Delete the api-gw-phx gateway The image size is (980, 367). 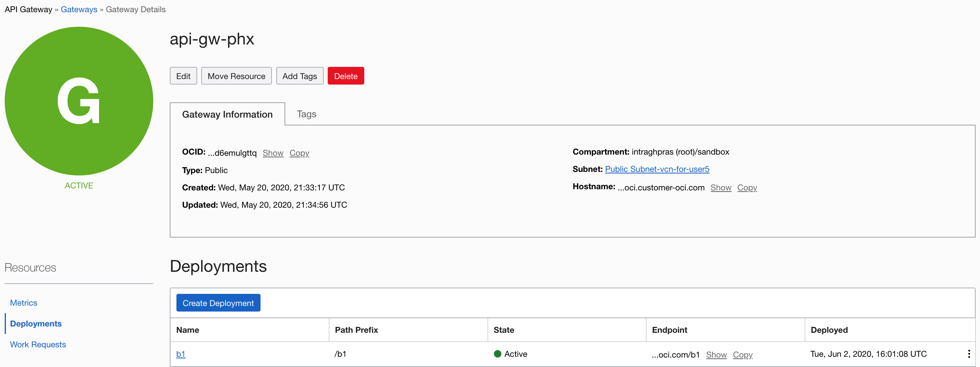click(x=346, y=76)
